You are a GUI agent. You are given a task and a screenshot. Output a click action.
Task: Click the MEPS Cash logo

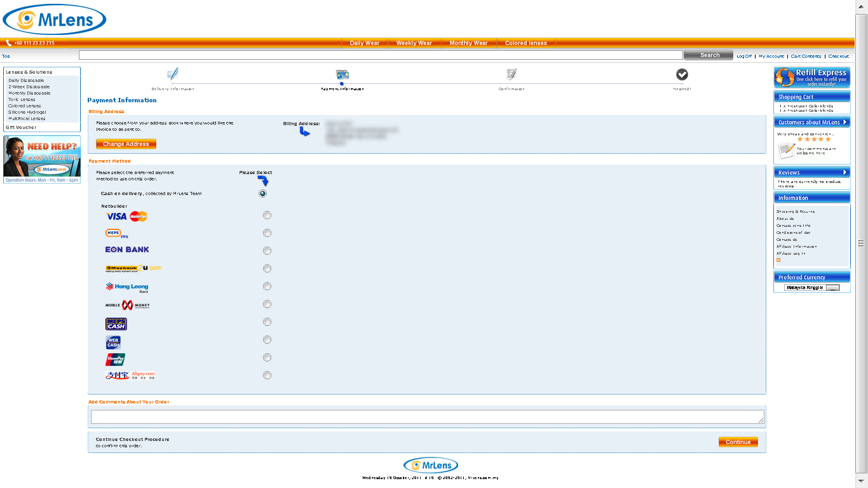(x=116, y=324)
